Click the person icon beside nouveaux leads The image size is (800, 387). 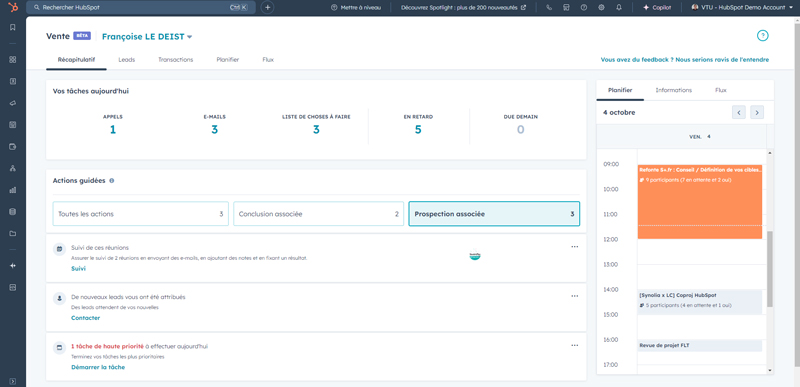click(x=60, y=298)
